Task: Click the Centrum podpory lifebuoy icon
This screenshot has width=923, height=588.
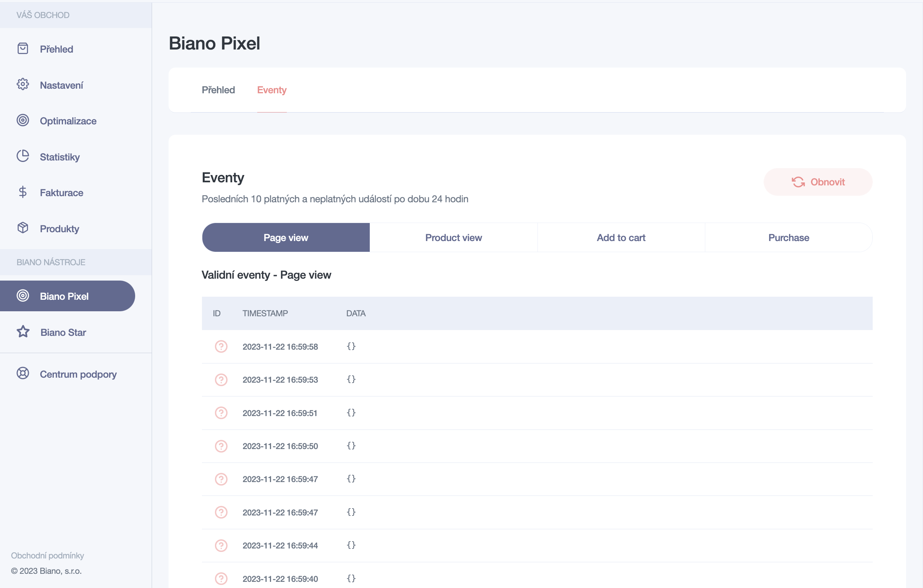Action: 23,373
